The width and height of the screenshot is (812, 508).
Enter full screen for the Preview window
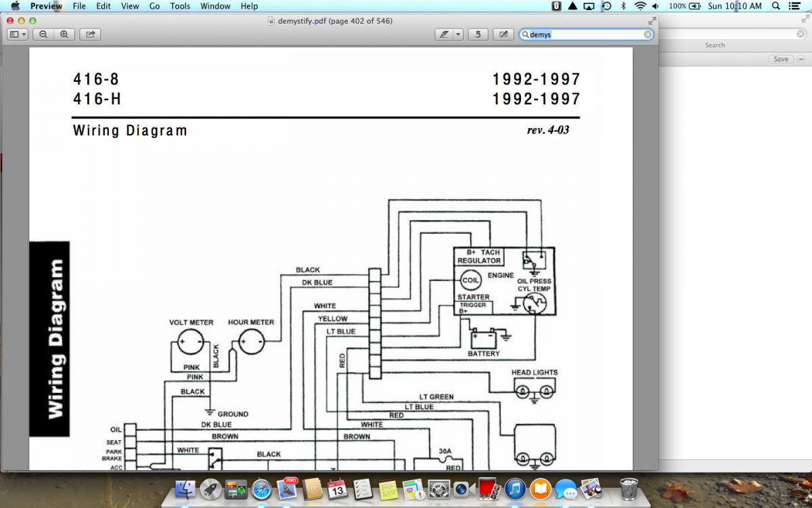(x=652, y=21)
